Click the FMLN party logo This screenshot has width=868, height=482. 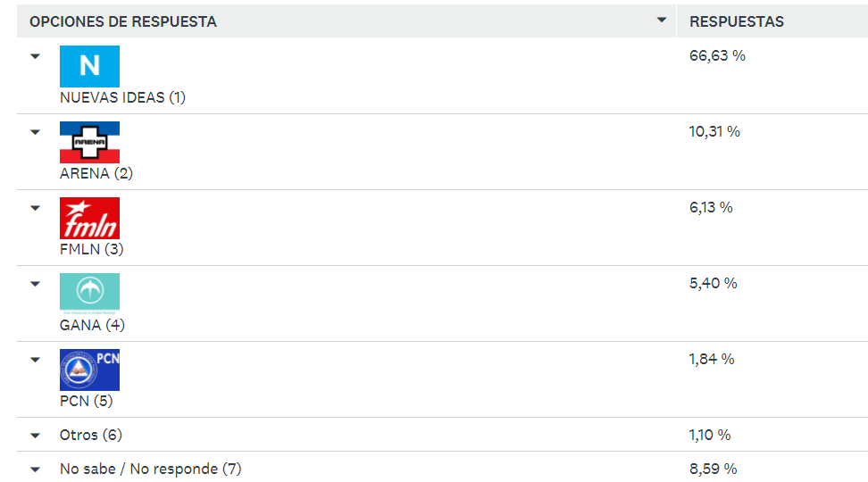click(89, 218)
